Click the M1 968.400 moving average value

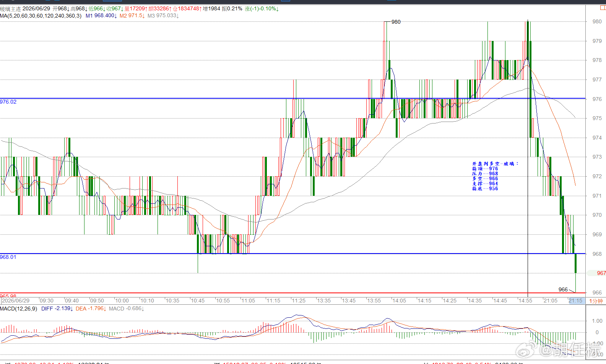click(101, 16)
